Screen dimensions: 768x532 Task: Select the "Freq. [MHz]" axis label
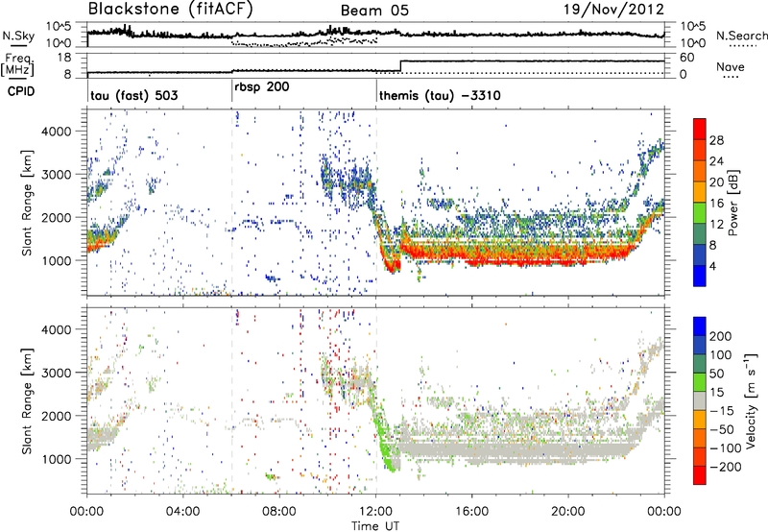tap(18, 65)
